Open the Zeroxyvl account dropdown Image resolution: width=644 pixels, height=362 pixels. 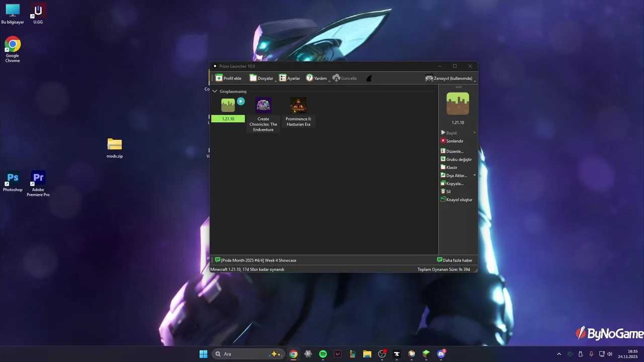(449, 78)
